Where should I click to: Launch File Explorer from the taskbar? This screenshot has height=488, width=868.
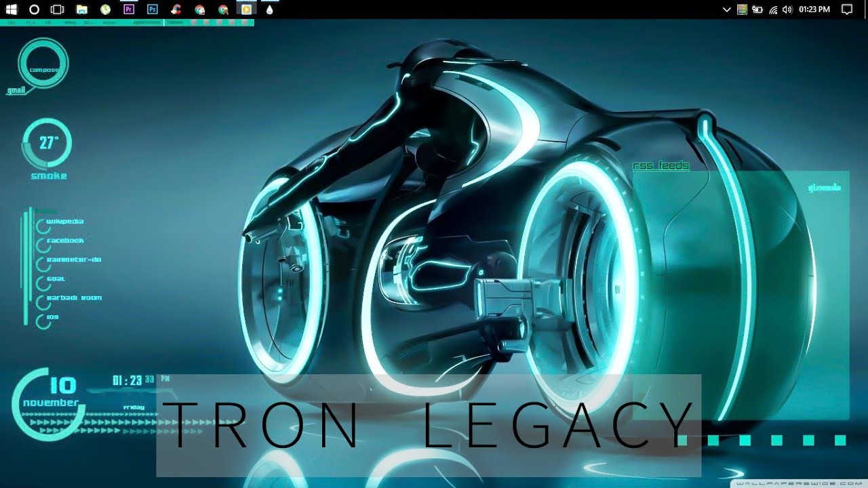pyautogui.click(x=81, y=9)
